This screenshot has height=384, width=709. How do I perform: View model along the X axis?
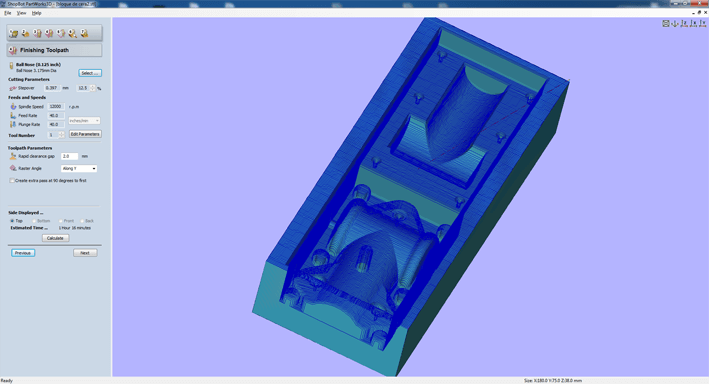694,24
